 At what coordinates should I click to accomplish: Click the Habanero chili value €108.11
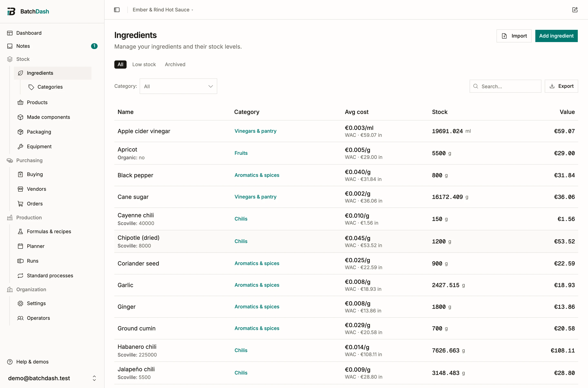coord(562,350)
